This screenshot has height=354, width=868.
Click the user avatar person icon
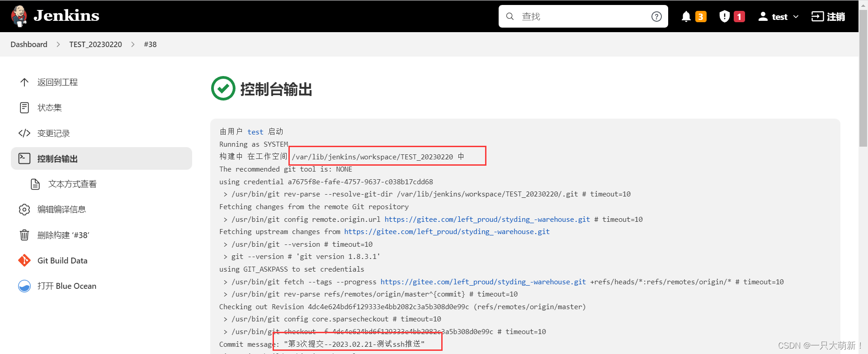763,16
